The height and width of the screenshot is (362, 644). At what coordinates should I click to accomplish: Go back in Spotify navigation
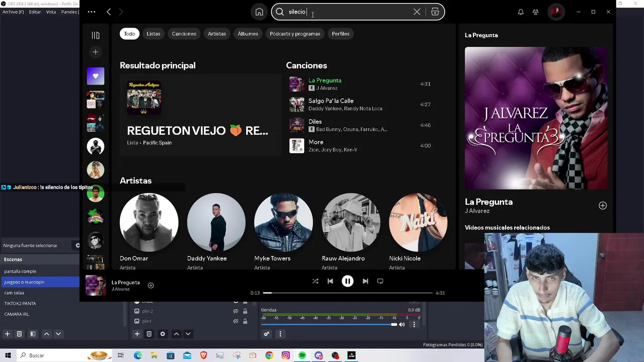point(109,12)
